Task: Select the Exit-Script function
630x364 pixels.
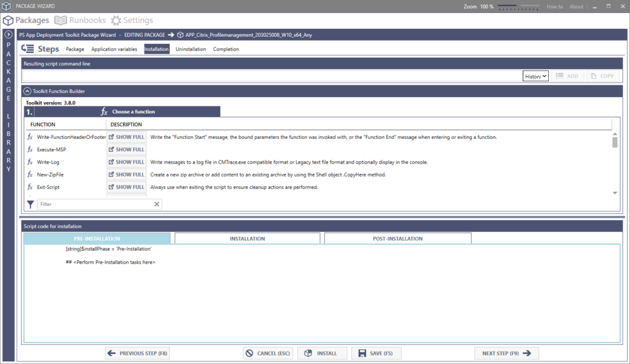Action: point(48,187)
